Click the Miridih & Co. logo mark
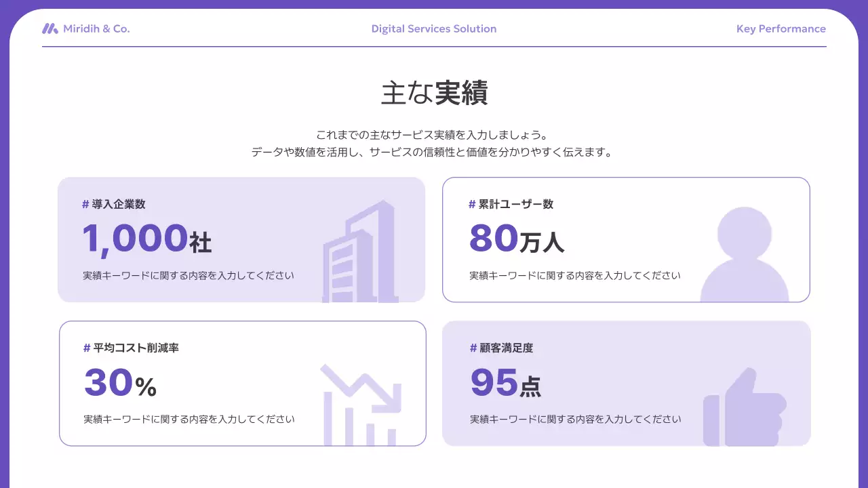 pyautogui.click(x=49, y=28)
